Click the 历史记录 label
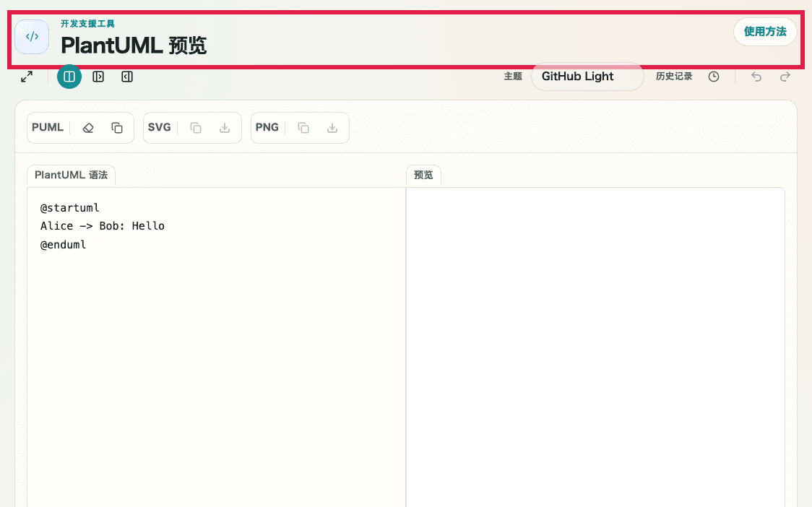 pyautogui.click(x=674, y=76)
